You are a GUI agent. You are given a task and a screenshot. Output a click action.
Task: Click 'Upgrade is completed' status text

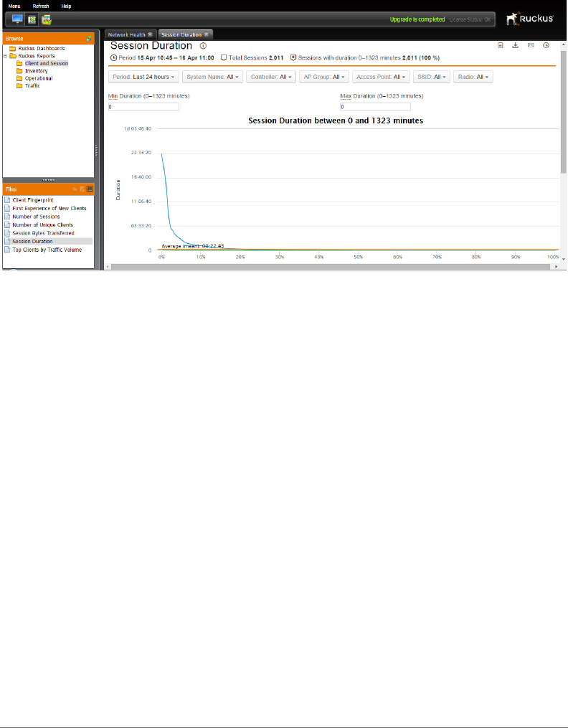coord(417,19)
